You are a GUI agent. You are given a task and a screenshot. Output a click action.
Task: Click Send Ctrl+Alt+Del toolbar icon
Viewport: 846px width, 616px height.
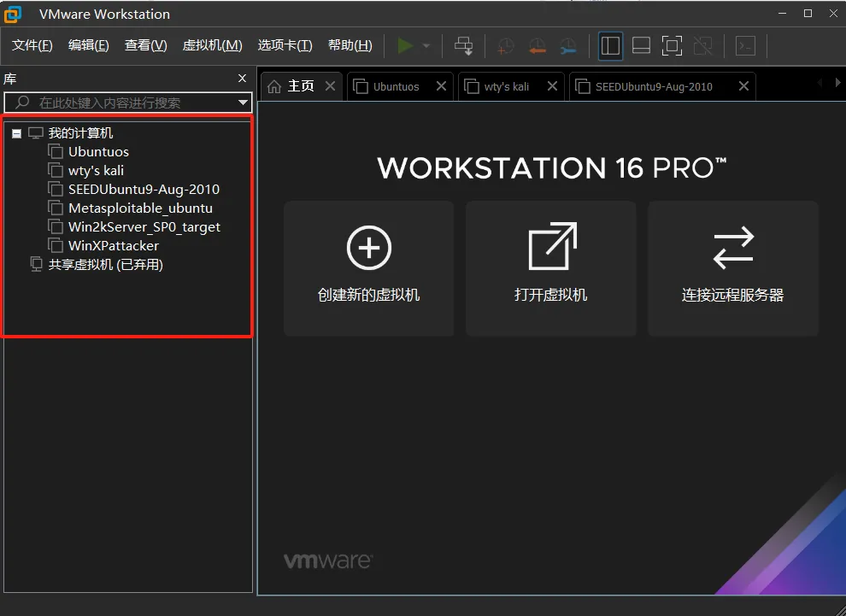tap(463, 46)
